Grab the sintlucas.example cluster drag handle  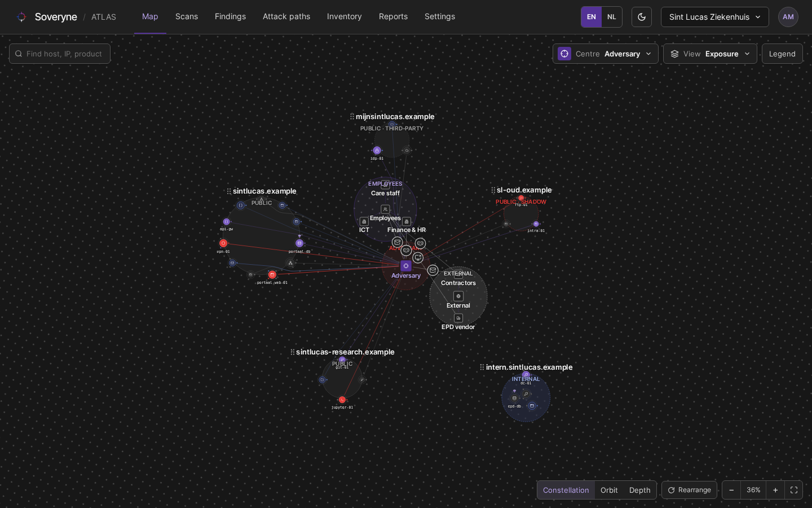tap(229, 191)
